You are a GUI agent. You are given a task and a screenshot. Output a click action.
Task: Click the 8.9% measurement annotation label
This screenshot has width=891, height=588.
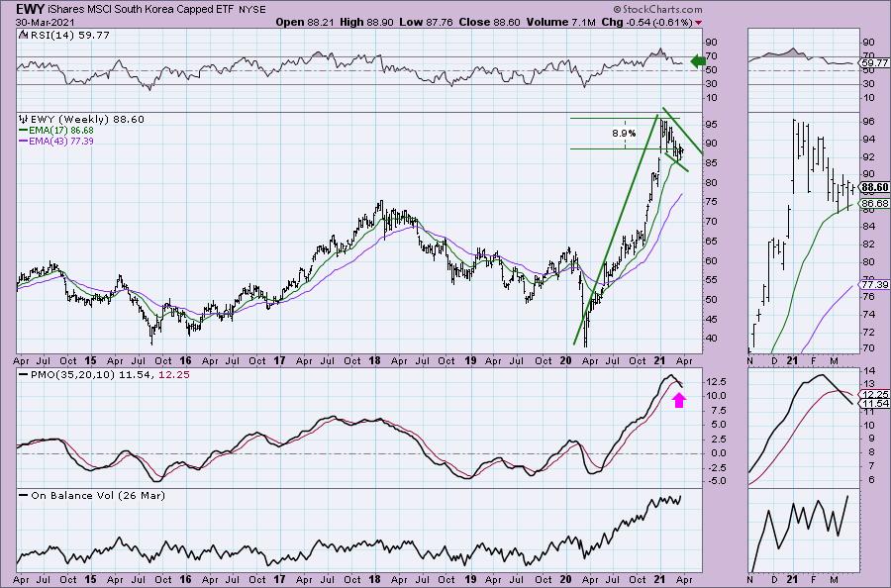pyautogui.click(x=624, y=134)
